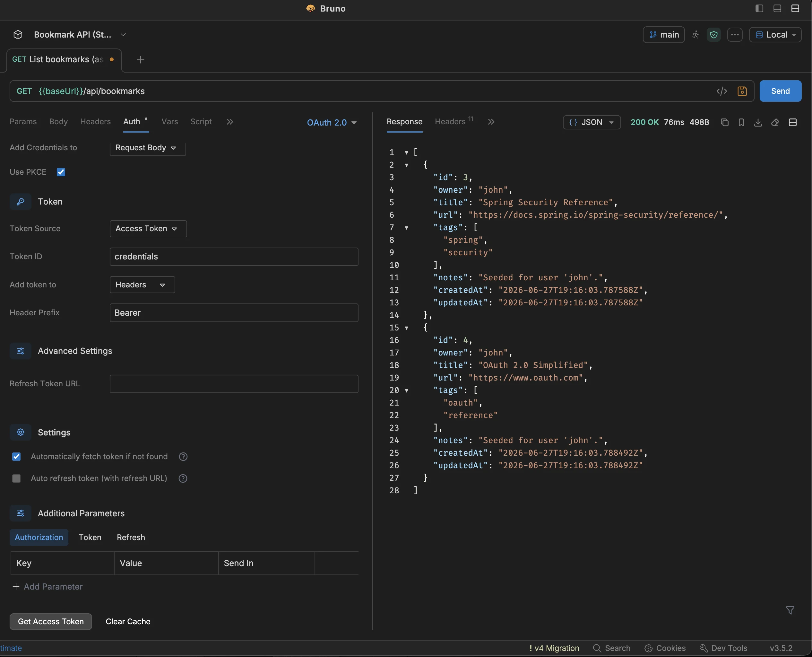812x657 pixels.
Task: Download the response with download icon
Action: (x=757, y=123)
